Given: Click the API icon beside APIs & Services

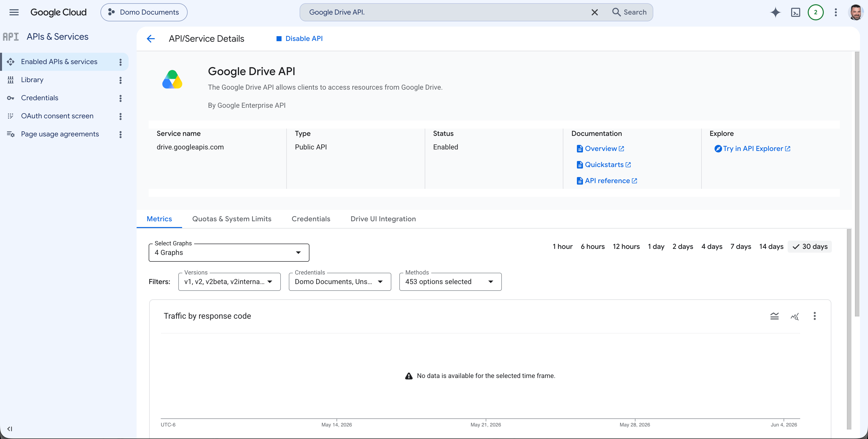Looking at the screenshot, I should coord(11,37).
